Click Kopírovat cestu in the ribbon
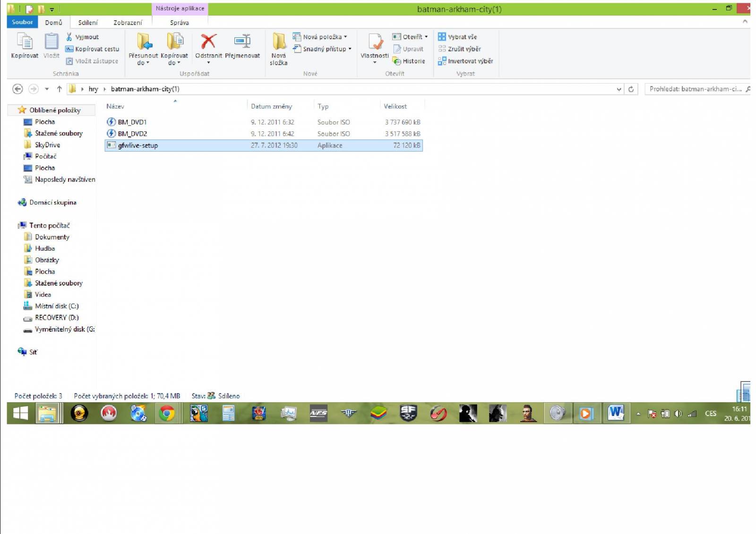 pyautogui.click(x=92, y=49)
